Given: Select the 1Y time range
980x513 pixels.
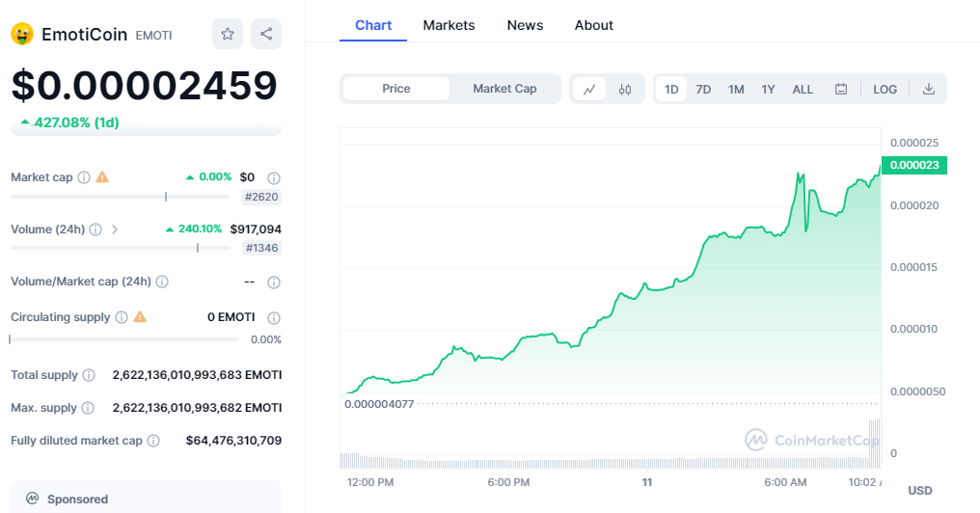Looking at the screenshot, I should pyautogui.click(x=768, y=89).
